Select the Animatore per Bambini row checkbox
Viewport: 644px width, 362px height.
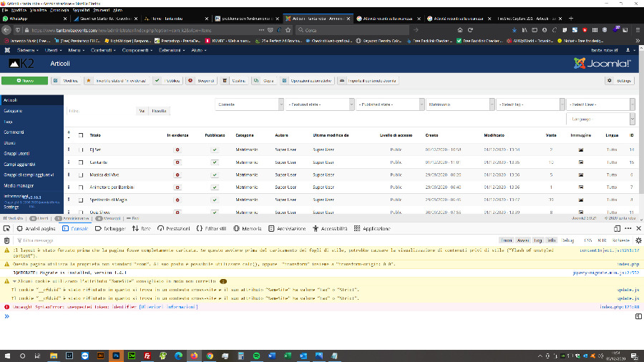81,187
